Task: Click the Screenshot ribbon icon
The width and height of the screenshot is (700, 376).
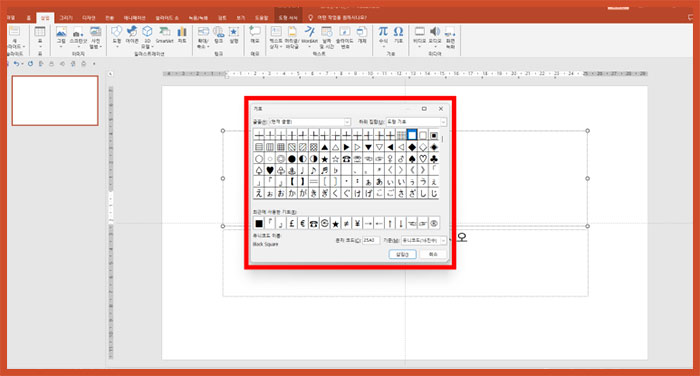Action: click(78, 32)
